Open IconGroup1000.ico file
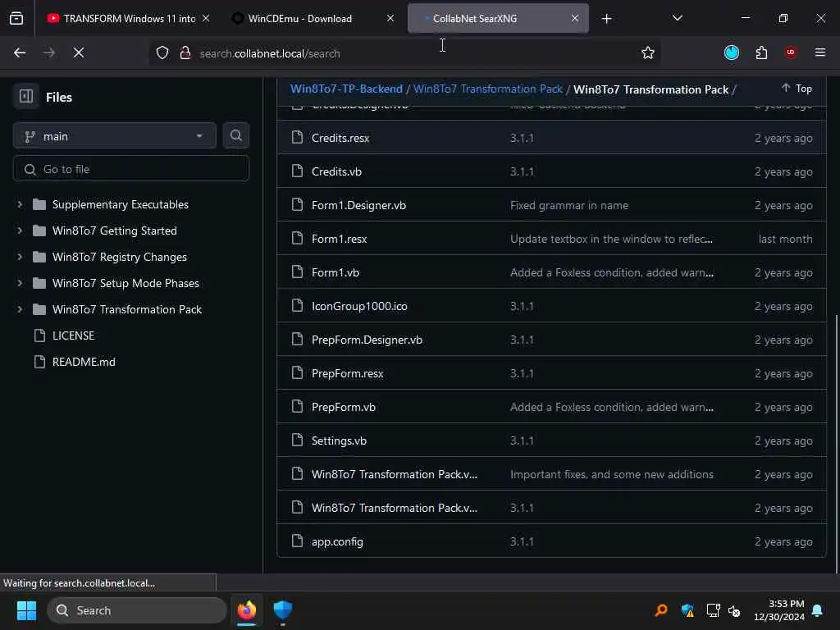Image resolution: width=840 pixels, height=630 pixels. tap(359, 306)
